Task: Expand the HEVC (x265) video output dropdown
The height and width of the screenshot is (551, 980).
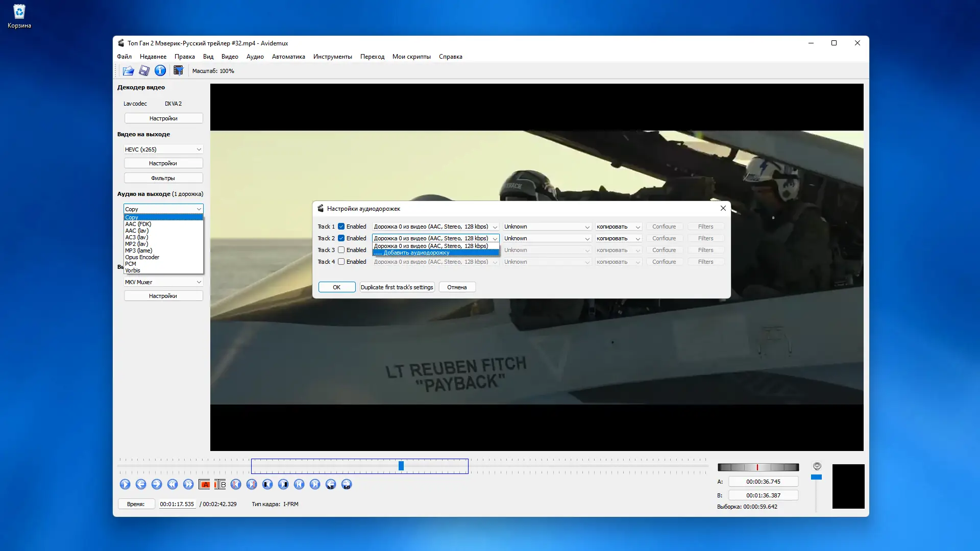Action: (163, 149)
